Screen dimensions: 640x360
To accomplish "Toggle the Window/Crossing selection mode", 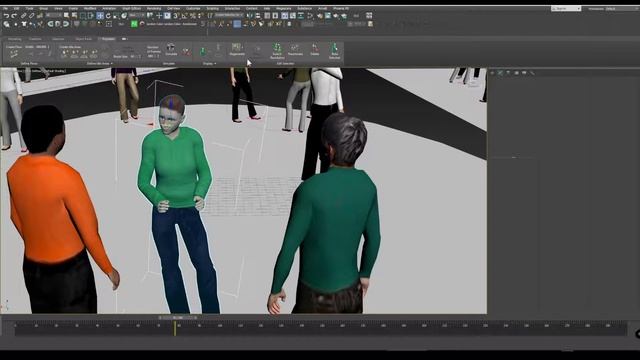I will 91,16.
